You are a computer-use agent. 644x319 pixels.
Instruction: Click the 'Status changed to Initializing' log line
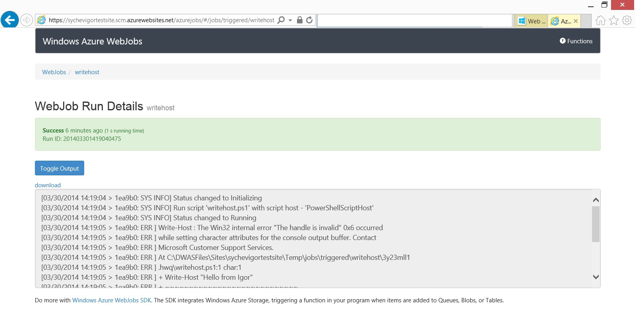pos(152,198)
